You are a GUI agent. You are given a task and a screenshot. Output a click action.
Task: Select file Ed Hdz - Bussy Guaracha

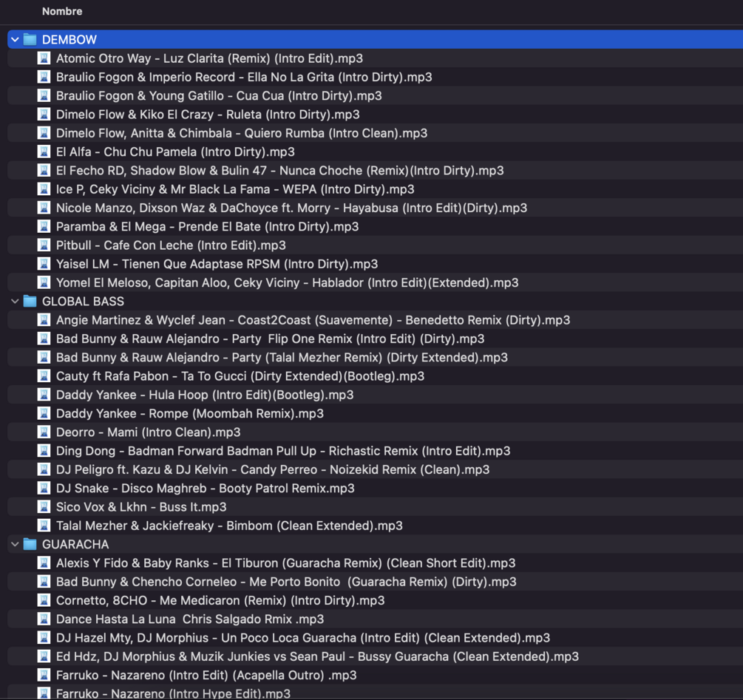[317, 656]
